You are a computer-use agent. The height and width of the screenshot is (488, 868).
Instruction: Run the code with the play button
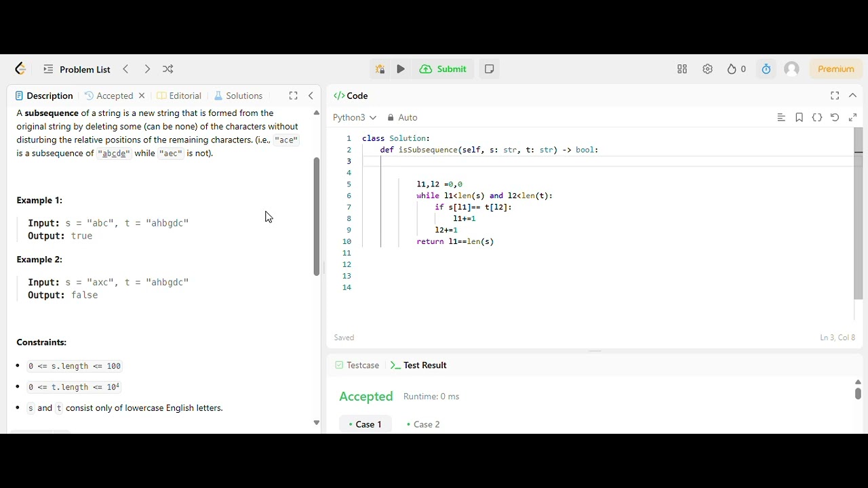pyautogui.click(x=401, y=69)
